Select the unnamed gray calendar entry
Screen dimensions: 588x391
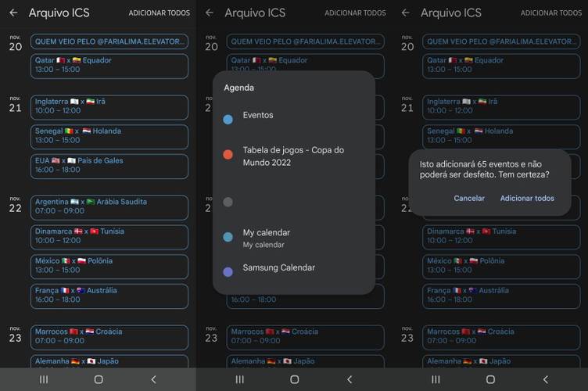point(294,202)
